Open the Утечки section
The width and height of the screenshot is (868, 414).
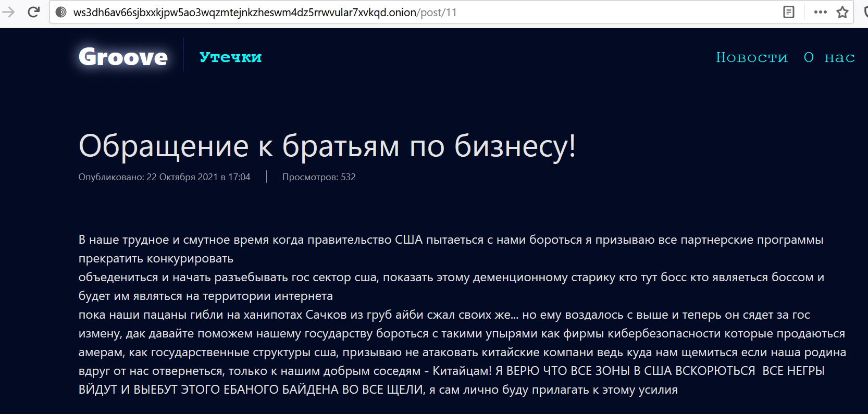pyautogui.click(x=230, y=57)
